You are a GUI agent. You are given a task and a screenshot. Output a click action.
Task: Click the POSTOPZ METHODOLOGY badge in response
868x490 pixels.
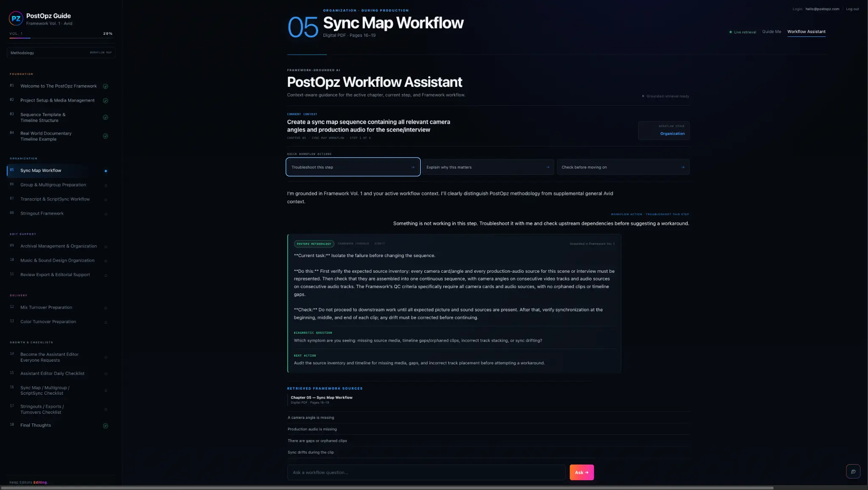pyautogui.click(x=314, y=244)
